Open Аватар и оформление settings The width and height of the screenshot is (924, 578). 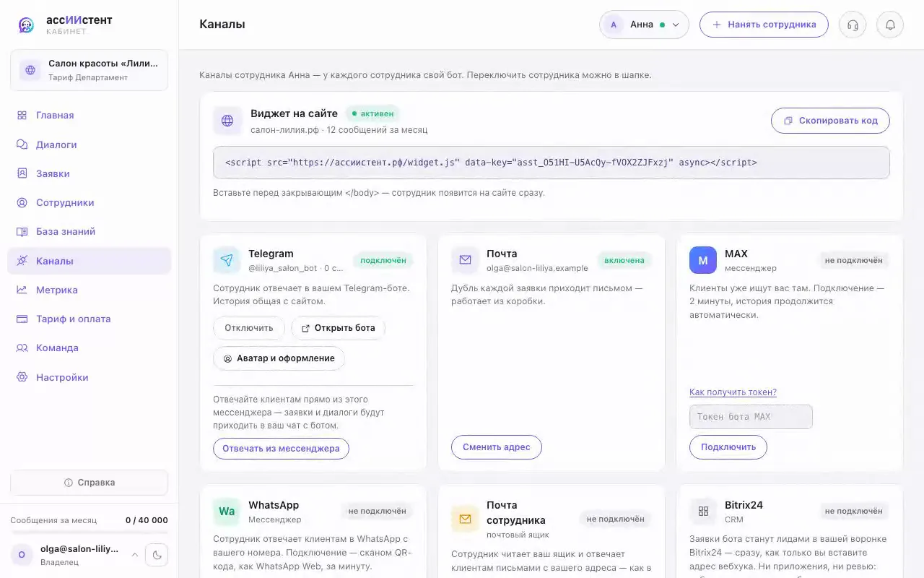click(279, 358)
